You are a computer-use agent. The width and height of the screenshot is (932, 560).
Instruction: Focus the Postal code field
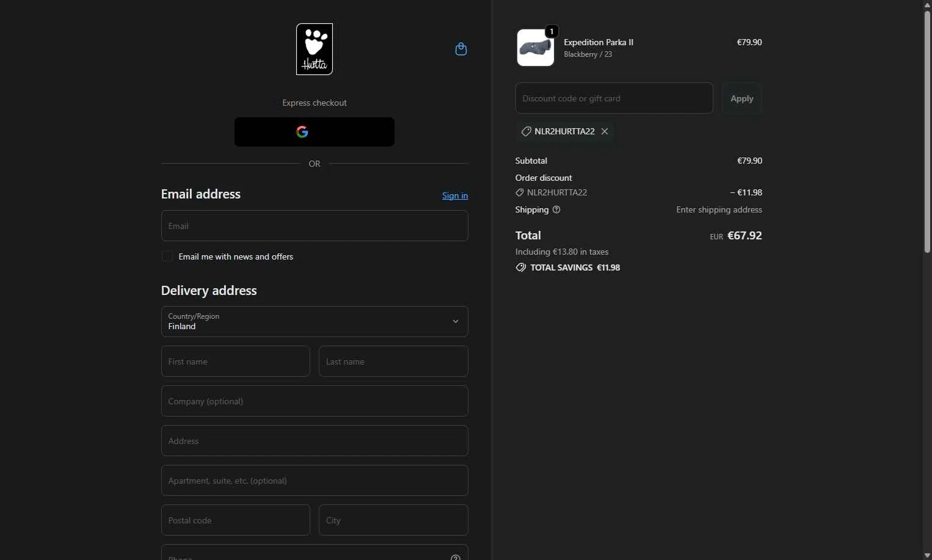tap(236, 520)
